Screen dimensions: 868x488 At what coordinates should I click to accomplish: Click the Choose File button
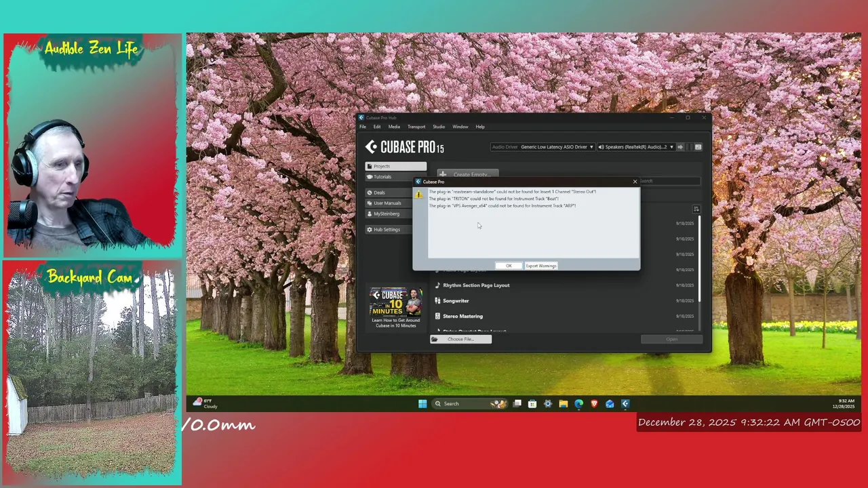click(x=461, y=339)
